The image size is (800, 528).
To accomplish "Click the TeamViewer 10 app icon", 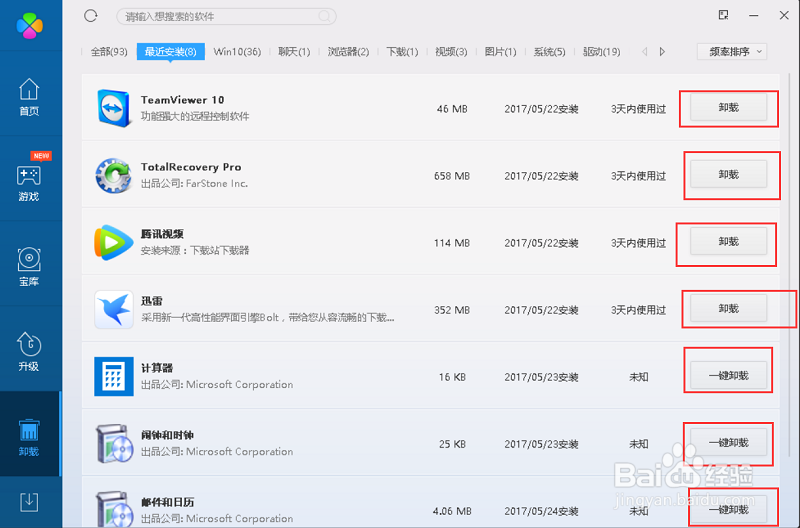I will 113,108.
